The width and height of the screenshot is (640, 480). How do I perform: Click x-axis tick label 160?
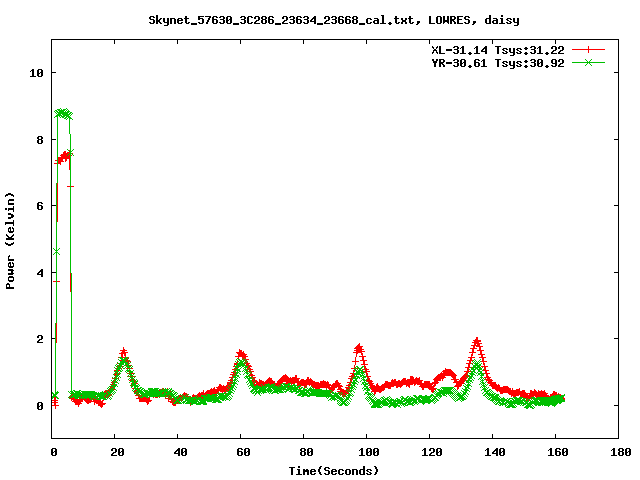pos(558,452)
